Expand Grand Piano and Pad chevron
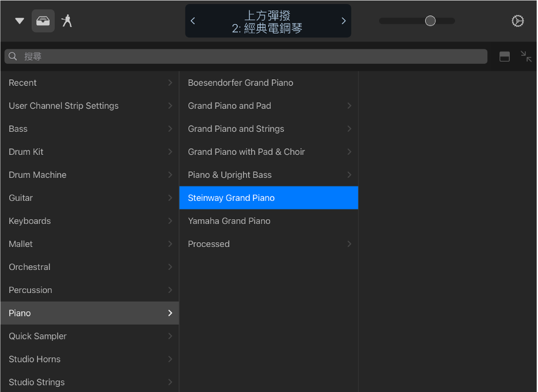This screenshot has width=538, height=392. pos(349,106)
